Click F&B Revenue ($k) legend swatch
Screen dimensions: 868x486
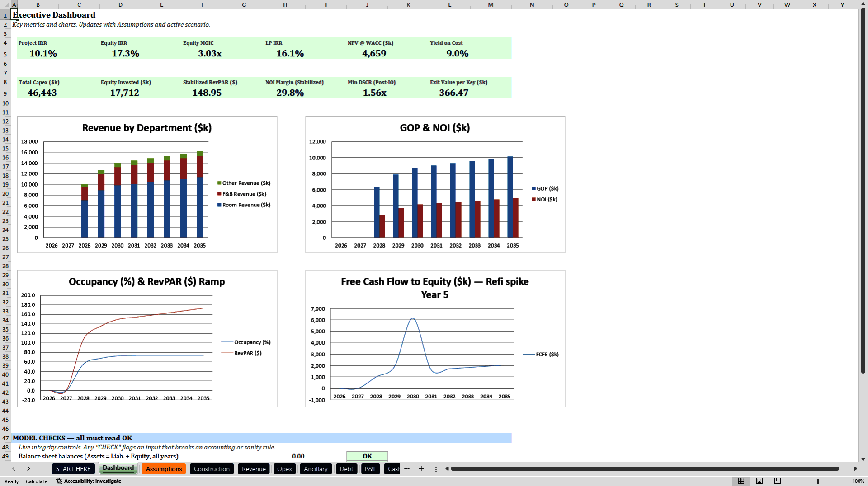[x=219, y=194]
